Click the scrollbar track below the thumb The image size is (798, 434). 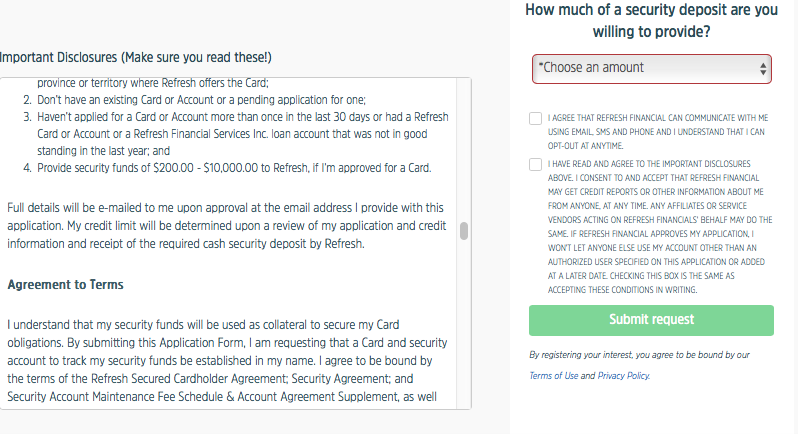coord(464,330)
